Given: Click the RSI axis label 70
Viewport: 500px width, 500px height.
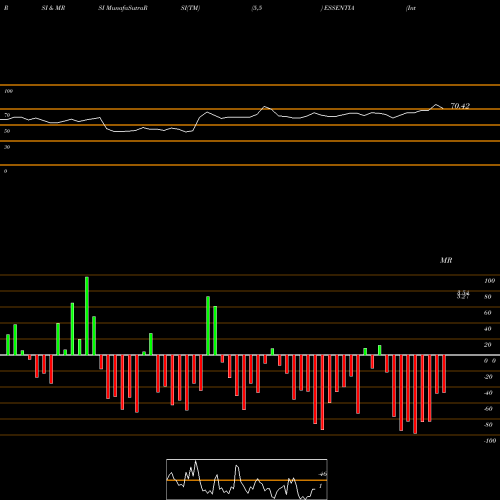Looking at the screenshot, I should coord(7,115).
